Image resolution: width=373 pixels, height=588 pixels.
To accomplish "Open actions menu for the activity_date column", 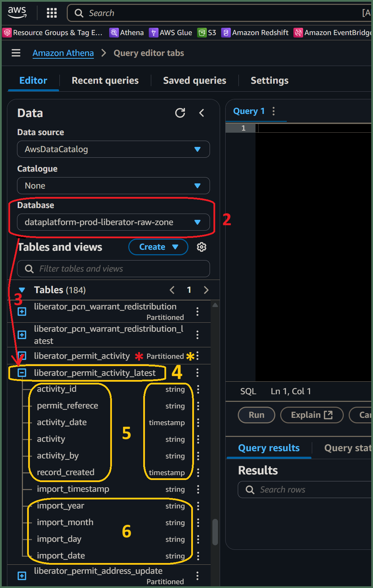I will click(x=198, y=423).
